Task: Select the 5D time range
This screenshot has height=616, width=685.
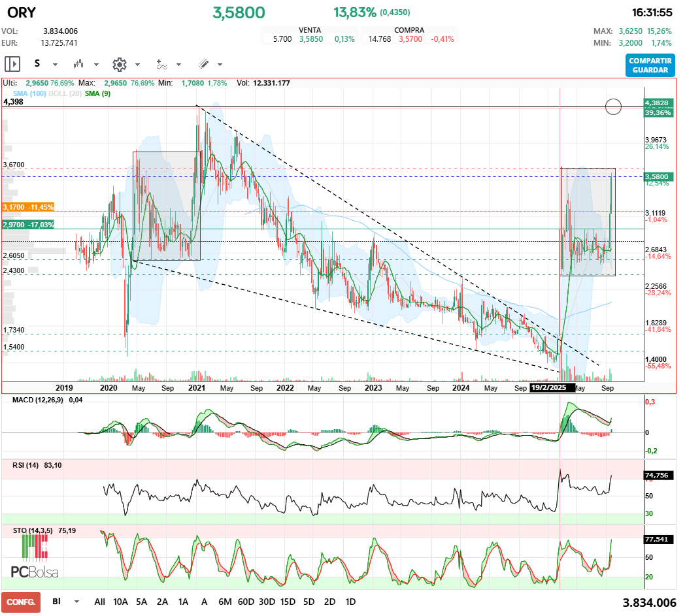Action: coord(309,602)
